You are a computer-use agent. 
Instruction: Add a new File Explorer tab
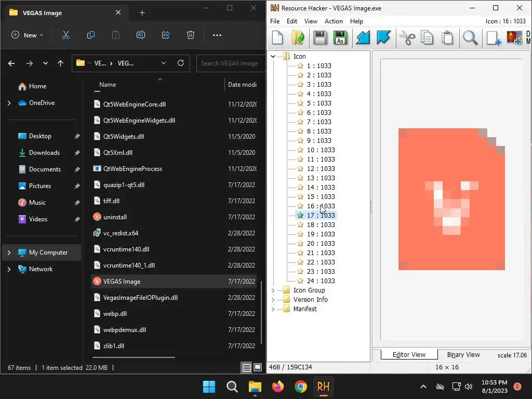pyautogui.click(x=142, y=13)
